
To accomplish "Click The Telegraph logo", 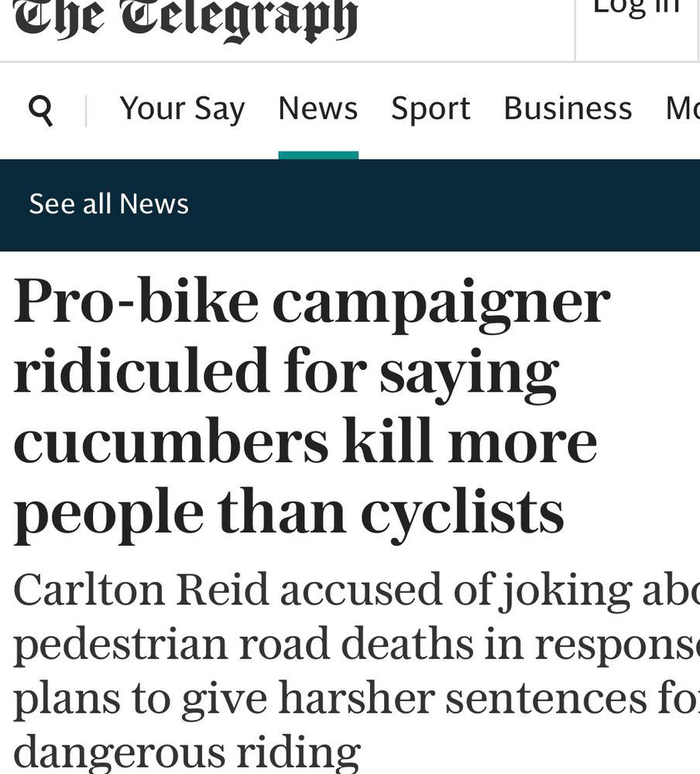I will click(x=185, y=19).
